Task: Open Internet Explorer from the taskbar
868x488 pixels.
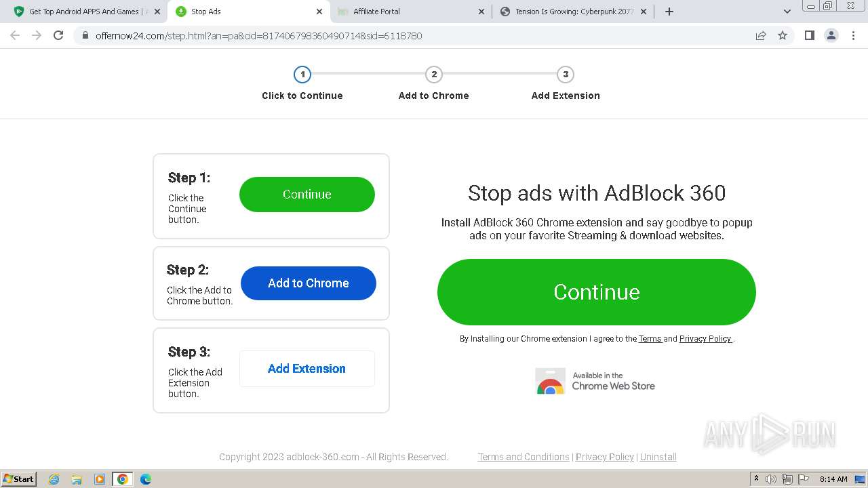Action: 54,479
